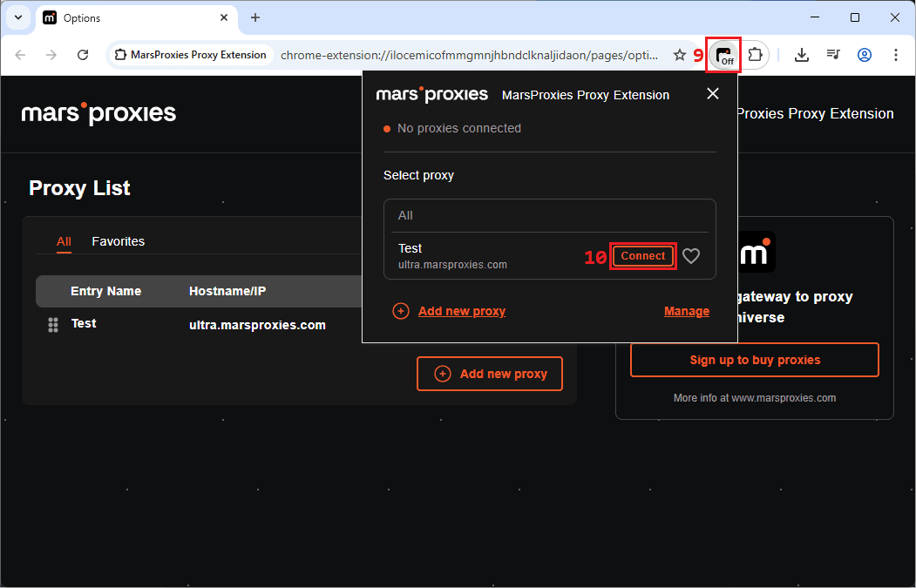
Task: Click the media controls icon in toolbar
Action: point(833,55)
